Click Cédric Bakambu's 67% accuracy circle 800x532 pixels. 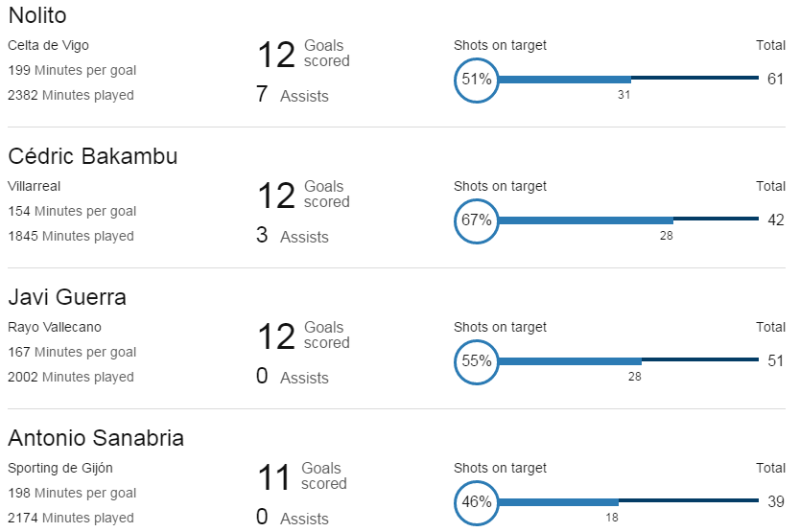(x=476, y=220)
